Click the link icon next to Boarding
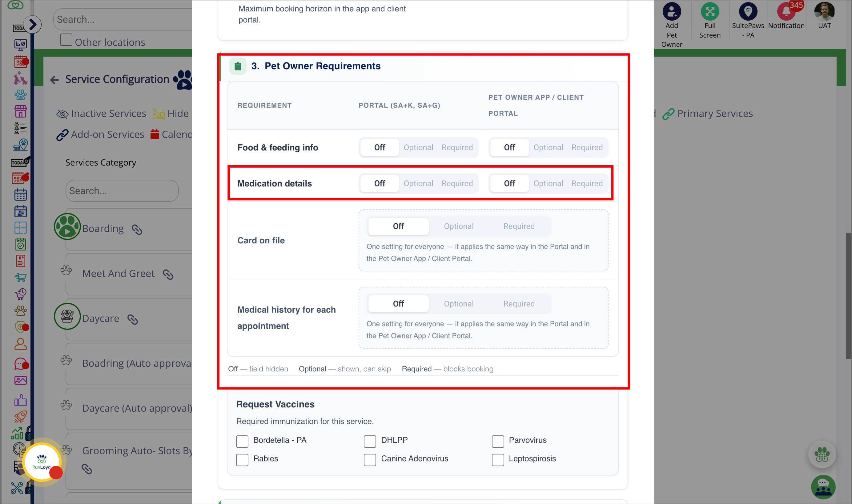 click(x=137, y=230)
